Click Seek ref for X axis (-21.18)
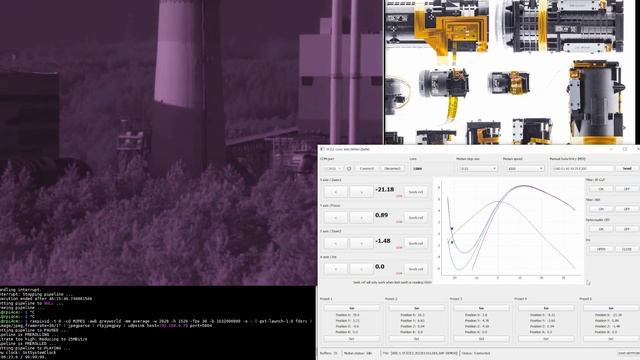This screenshot has height=360, width=640. pyautogui.click(x=416, y=192)
